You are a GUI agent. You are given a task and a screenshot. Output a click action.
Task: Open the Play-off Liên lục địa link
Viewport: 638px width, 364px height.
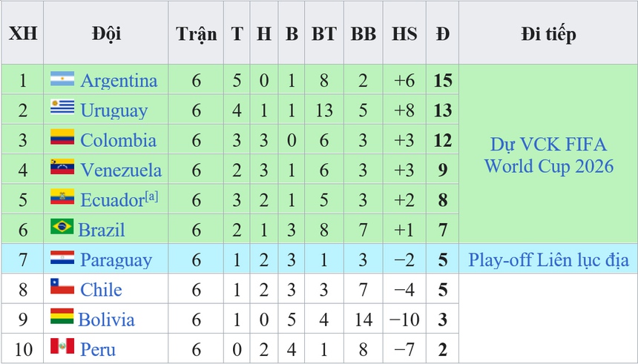pos(548,259)
